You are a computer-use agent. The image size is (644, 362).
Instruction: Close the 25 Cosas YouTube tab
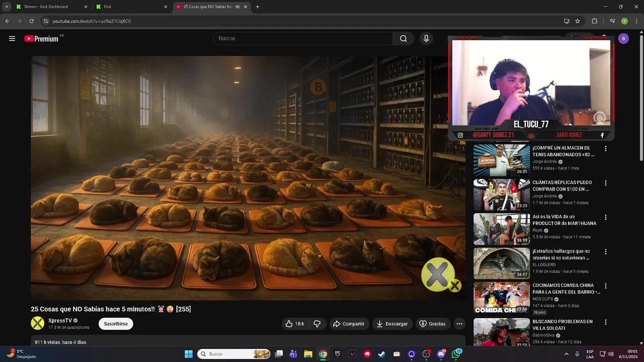[x=246, y=7]
